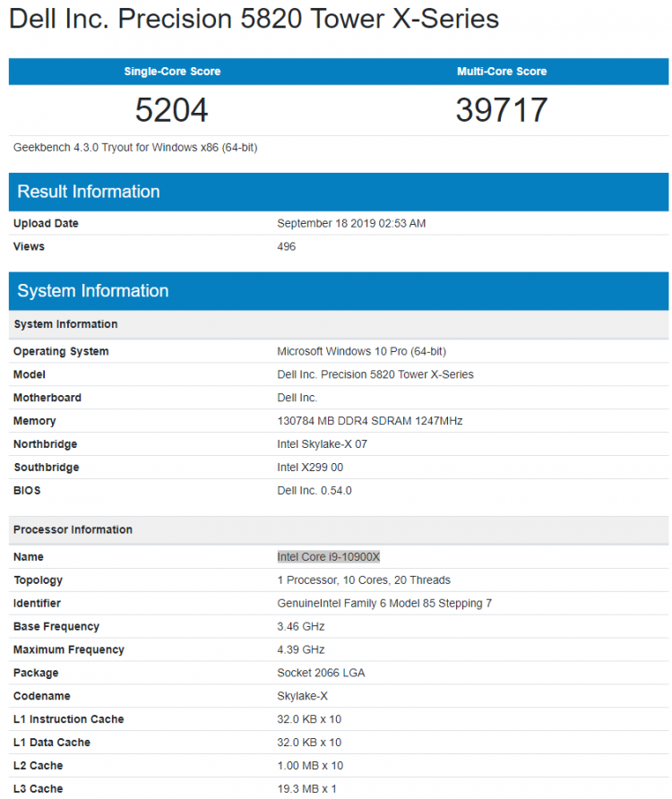Click the Motherboard label
This screenshot has height=799, width=672.
pos(47,398)
